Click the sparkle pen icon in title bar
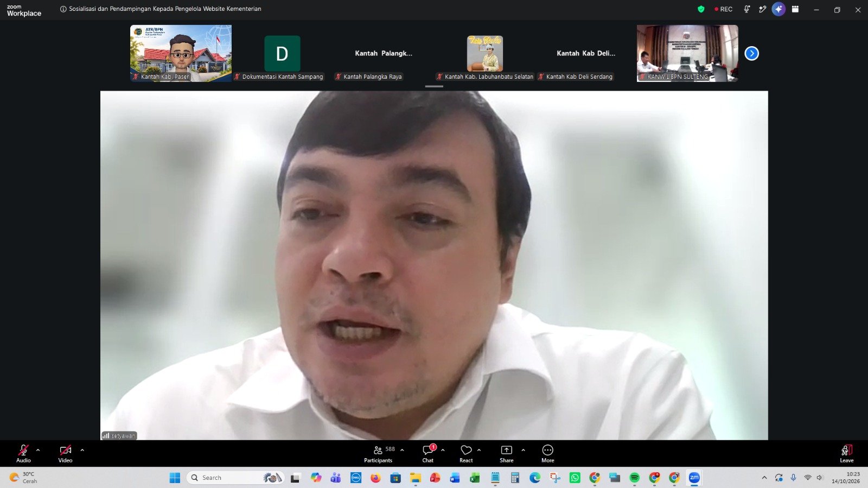This screenshot has height=488, width=868. 762,9
